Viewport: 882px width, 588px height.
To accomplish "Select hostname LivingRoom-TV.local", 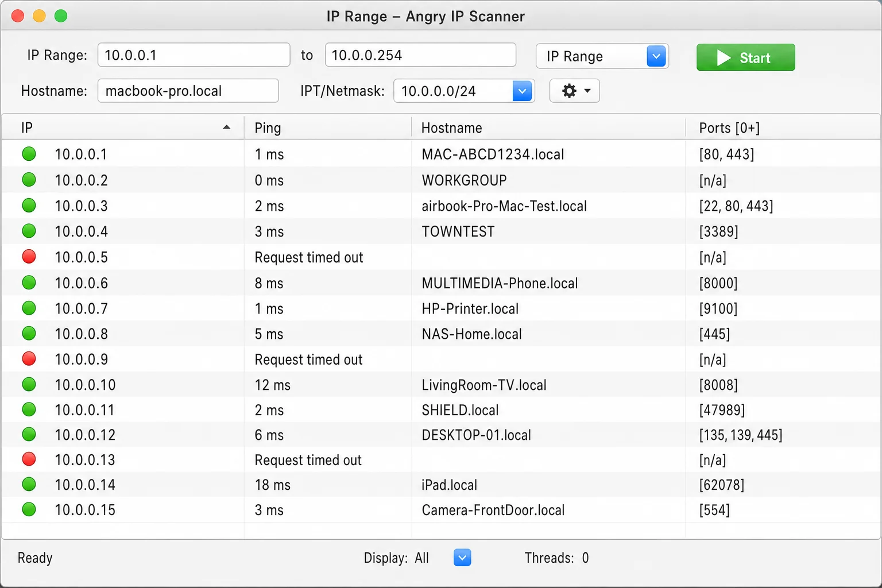I will click(484, 385).
